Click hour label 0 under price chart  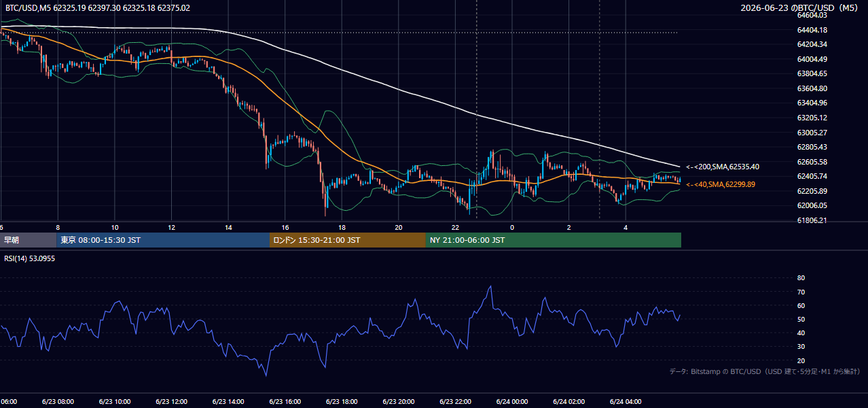coord(512,227)
